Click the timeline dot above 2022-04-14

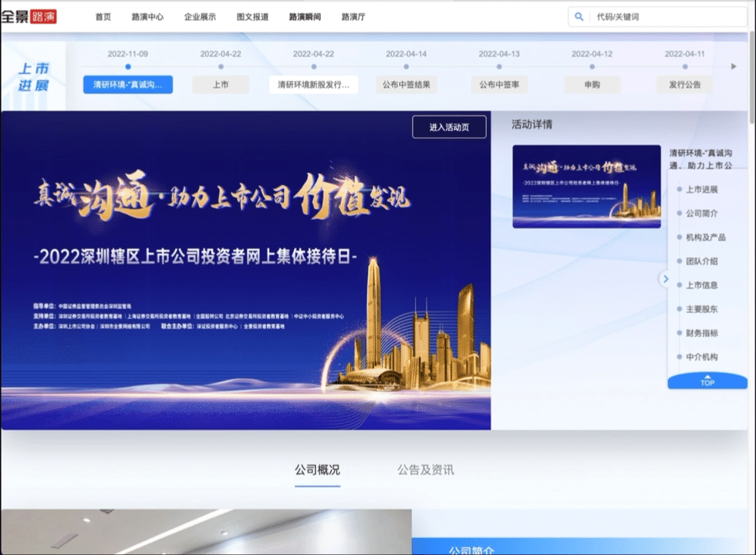405,67
